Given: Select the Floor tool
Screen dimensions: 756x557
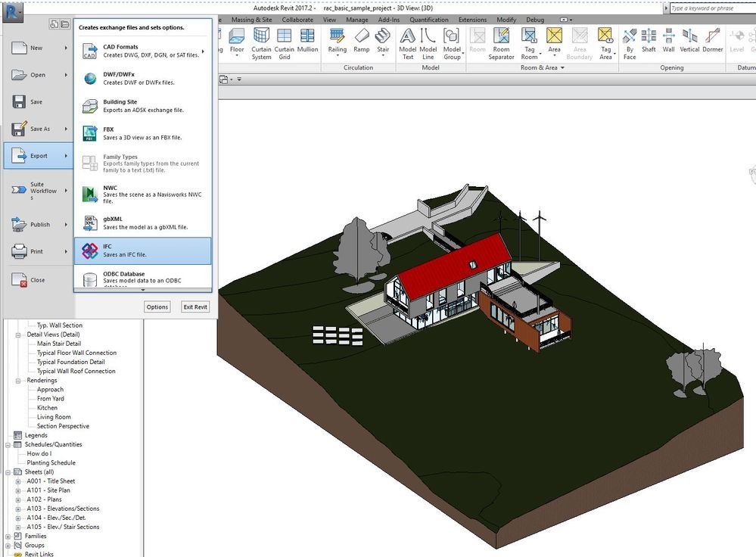Looking at the screenshot, I should tap(237, 42).
